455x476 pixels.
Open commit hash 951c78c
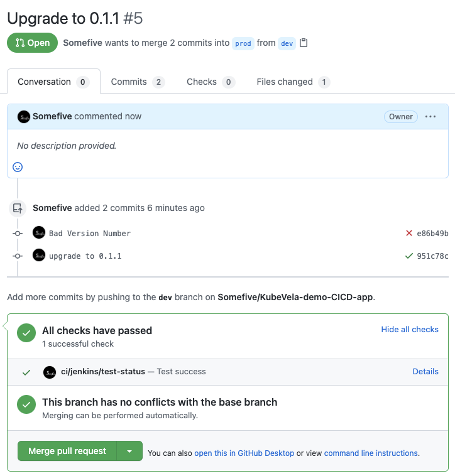432,256
